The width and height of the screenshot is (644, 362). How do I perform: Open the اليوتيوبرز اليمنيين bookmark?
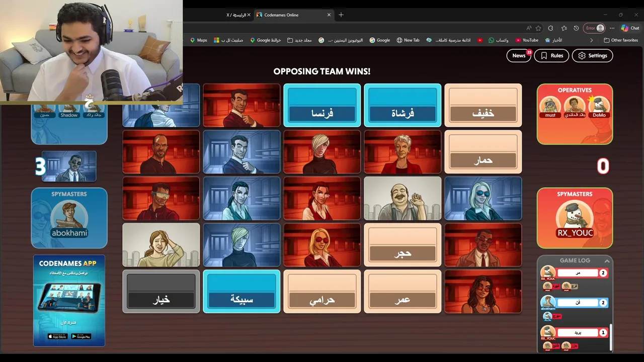coord(341,40)
